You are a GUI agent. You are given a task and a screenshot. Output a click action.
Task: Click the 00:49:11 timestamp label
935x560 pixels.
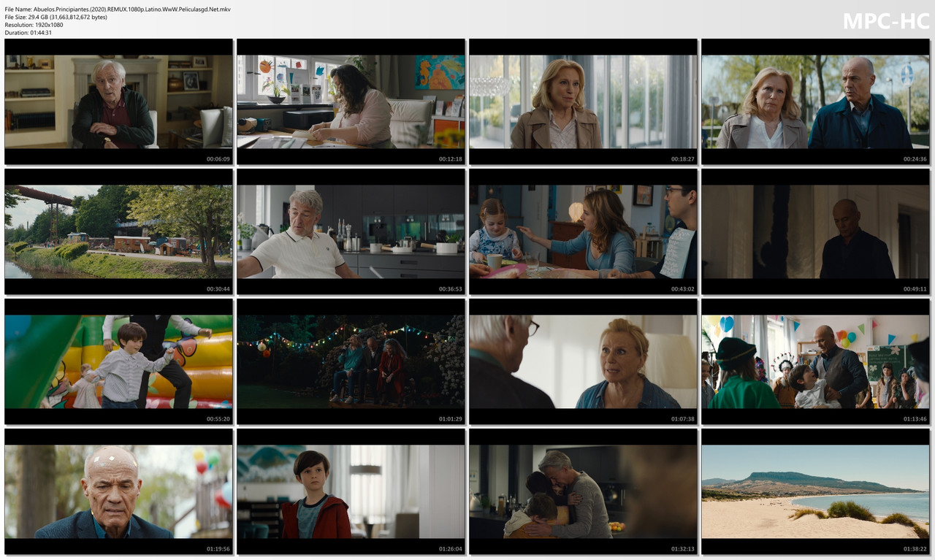(x=915, y=288)
